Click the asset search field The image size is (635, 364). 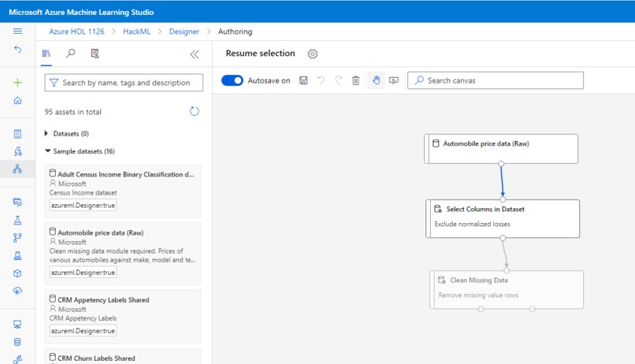pyautogui.click(x=124, y=83)
